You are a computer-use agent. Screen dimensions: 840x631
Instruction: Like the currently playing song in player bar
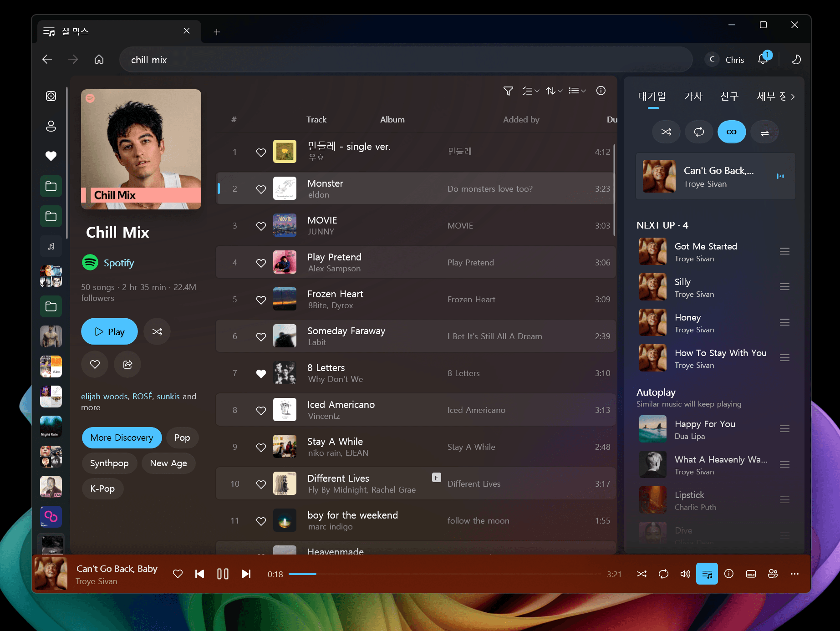pos(178,574)
